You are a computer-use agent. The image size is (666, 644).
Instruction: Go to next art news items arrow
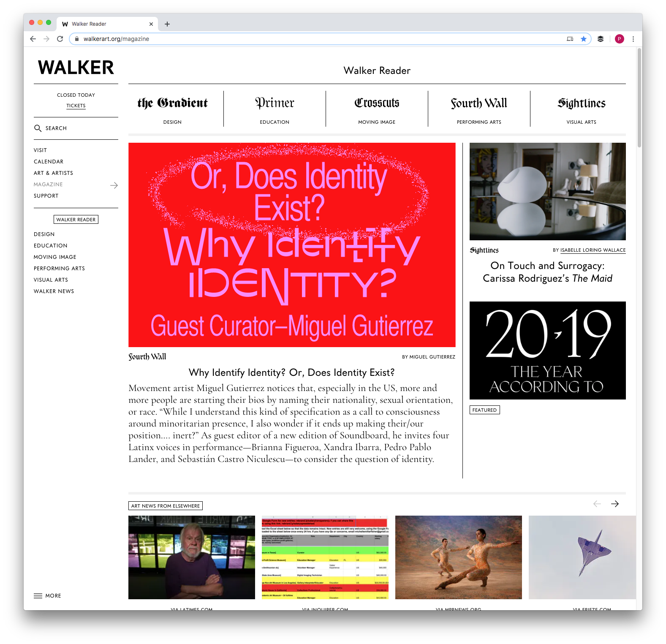(615, 504)
